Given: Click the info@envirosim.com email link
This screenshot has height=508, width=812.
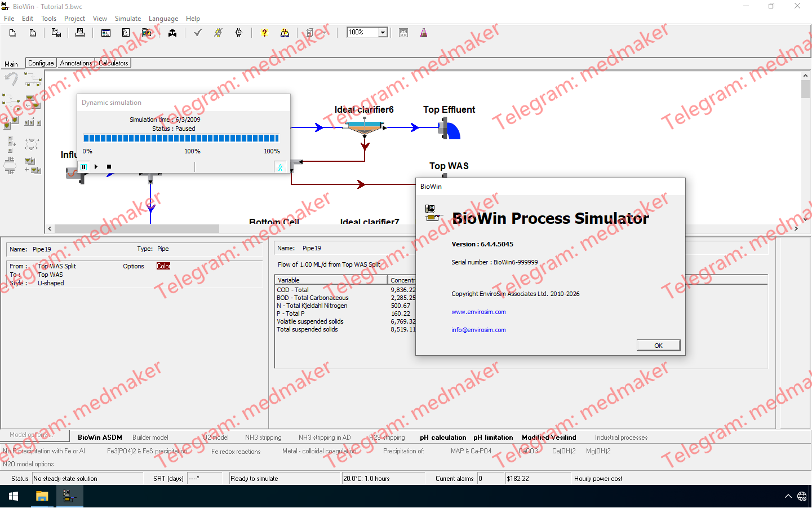Looking at the screenshot, I should tap(478, 330).
